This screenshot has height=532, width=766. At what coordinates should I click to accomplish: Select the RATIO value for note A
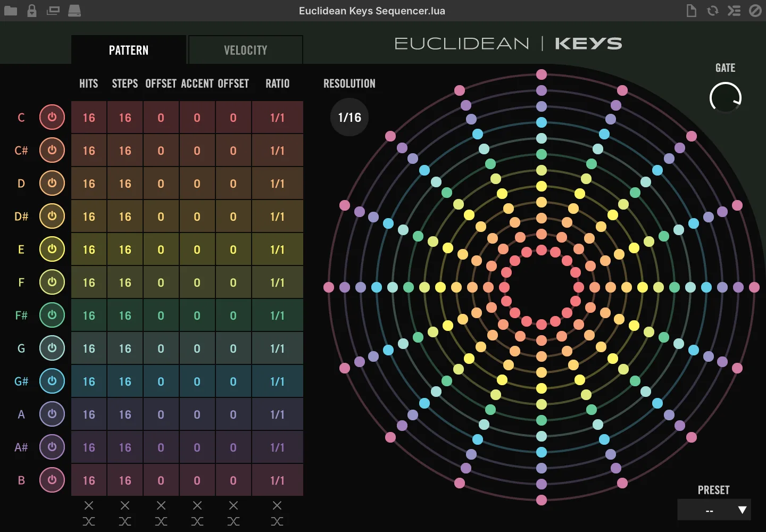click(277, 414)
